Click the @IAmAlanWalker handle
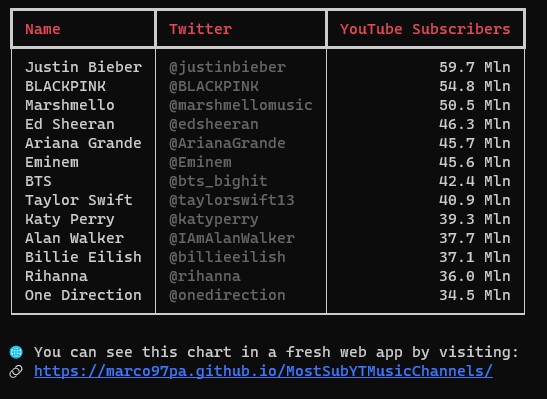 click(x=232, y=238)
